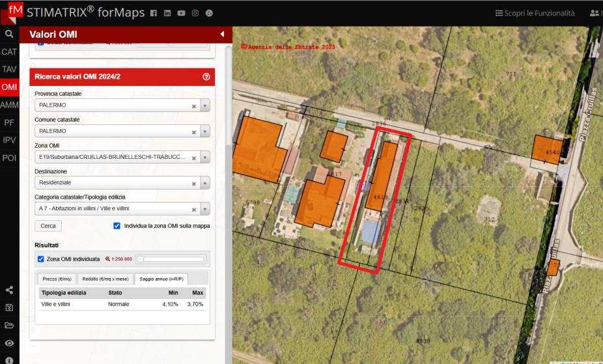This screenshot has width=603, height=364.
Task: Click the Zona OMI individuata opacity slider
Action: [171, 259]
